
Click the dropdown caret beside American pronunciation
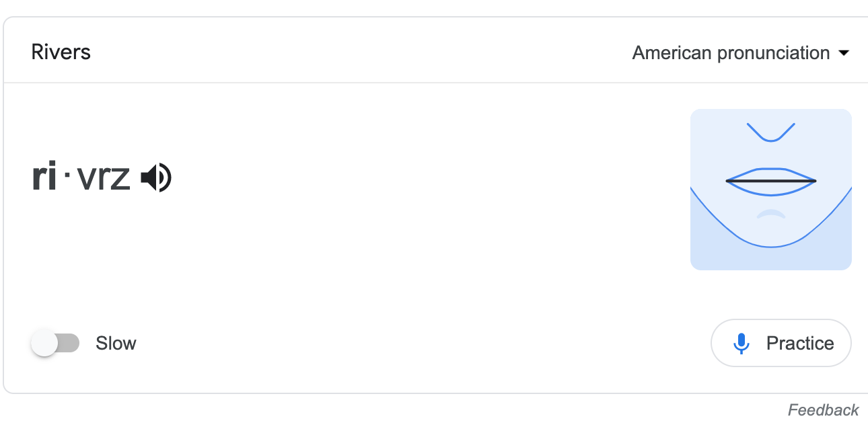click(x=844, y=53)
